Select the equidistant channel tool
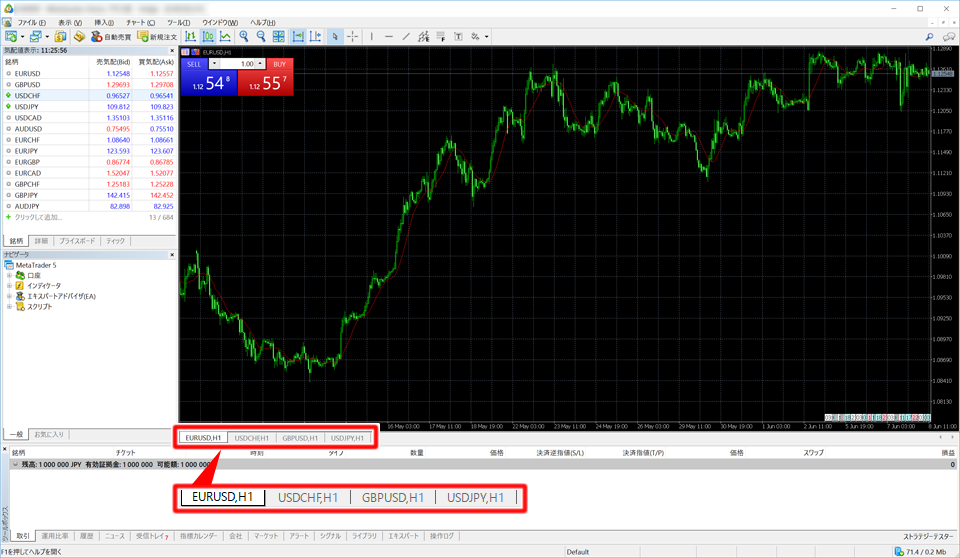The image size is (960, 558). tap(424, 37)
